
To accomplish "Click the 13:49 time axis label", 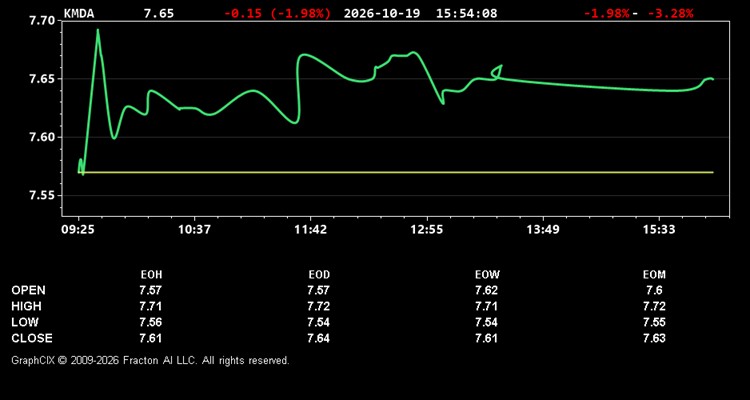I will (x=543, y=230).
